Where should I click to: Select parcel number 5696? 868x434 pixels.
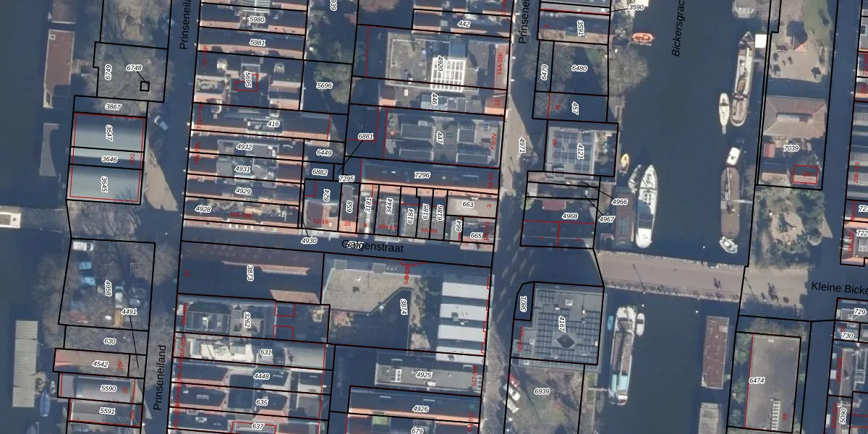coord(325,85)
